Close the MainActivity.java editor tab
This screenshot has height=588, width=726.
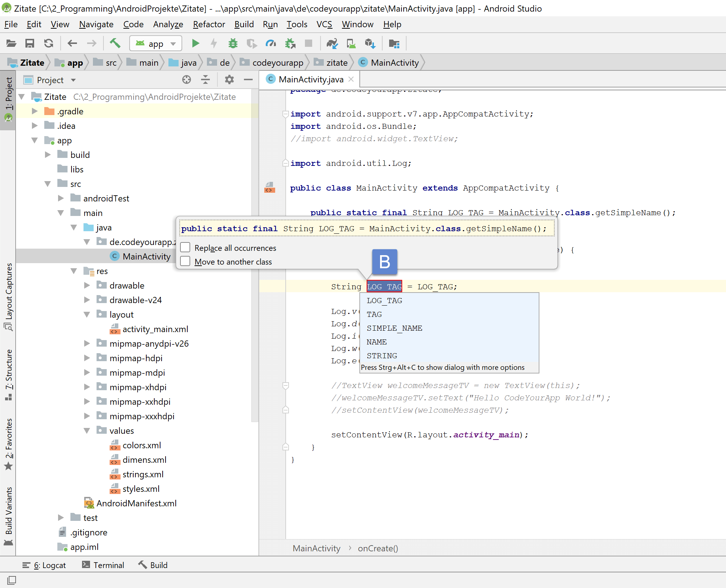pos(351,79)
